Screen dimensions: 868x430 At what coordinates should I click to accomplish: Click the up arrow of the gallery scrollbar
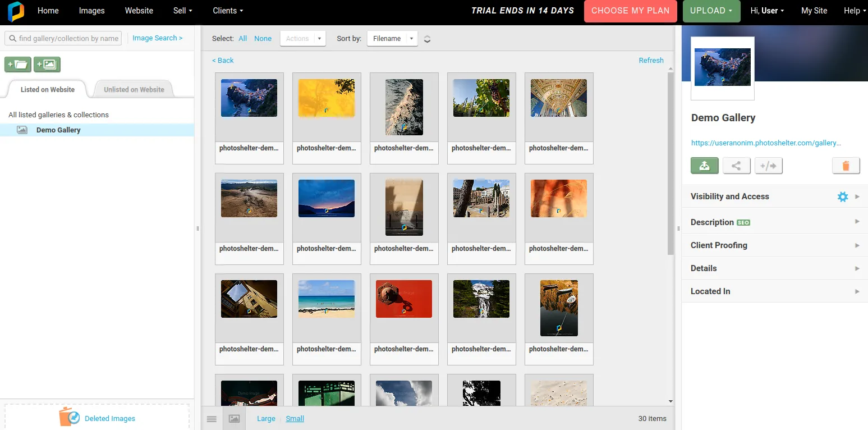point(670,69)
